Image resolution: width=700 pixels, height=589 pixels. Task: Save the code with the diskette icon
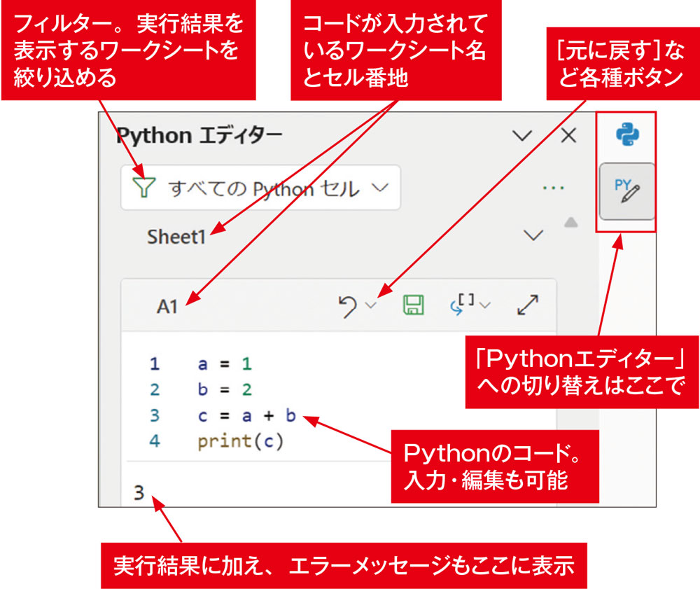tap(413, 303)
